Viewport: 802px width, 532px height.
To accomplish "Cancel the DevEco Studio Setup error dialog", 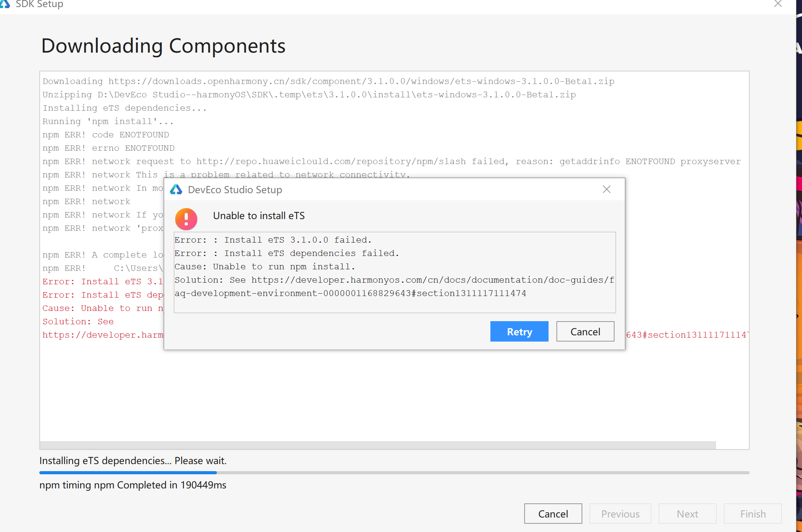I will (x=585, y=331).
